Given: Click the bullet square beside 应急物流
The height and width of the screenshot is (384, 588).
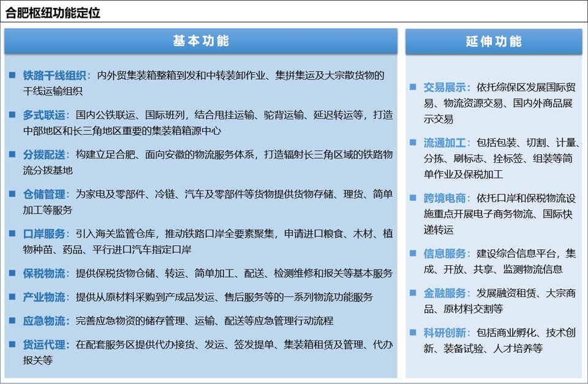Looking at the screenshot, I should 12,321.
